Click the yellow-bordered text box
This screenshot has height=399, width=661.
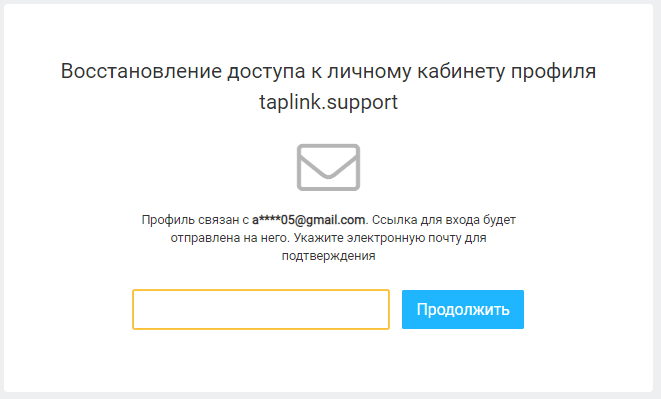pyautogui.click(x=261, y=309)
